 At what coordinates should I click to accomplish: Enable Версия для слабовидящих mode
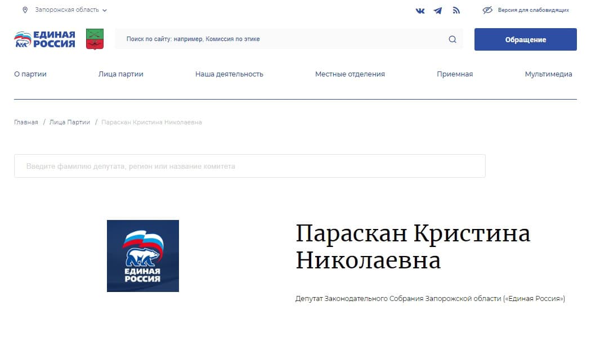[532, 10]
